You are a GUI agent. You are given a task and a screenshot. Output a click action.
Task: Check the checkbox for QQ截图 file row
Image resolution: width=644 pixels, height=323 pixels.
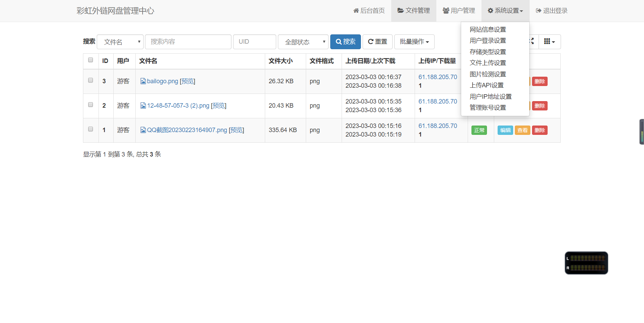[x=91, y=129]
